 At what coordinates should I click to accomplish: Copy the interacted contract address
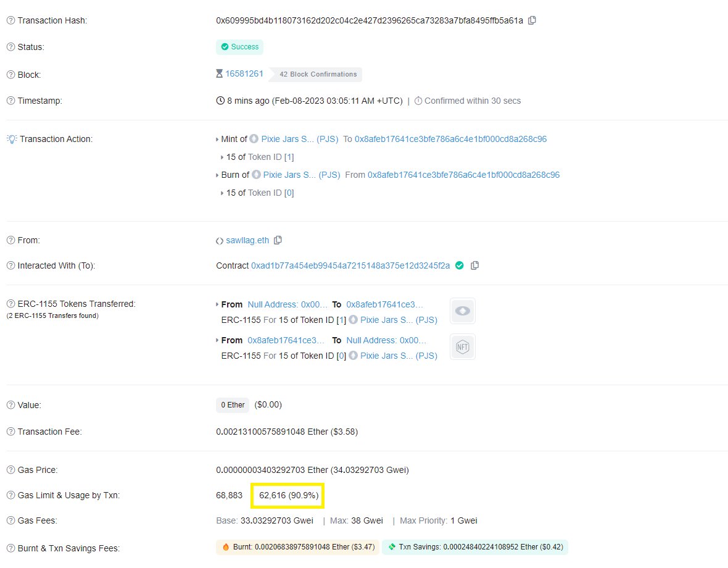[x=474, y=265]
